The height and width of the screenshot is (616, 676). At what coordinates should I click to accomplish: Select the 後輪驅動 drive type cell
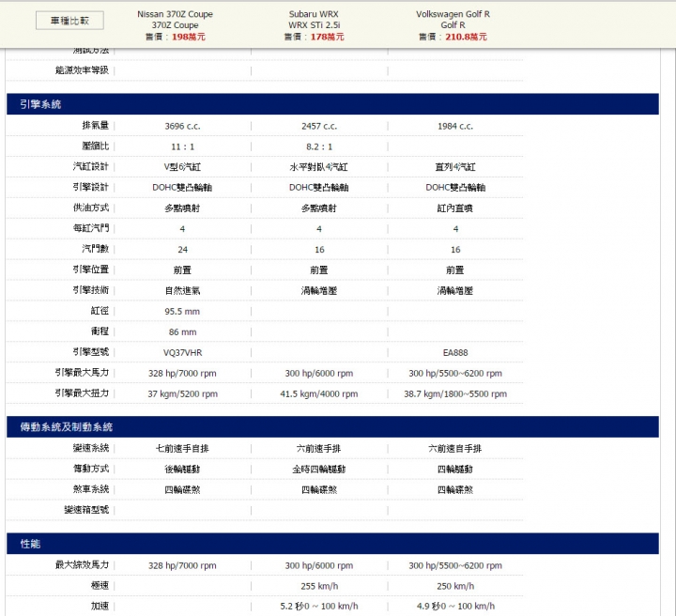click(182, 469)
